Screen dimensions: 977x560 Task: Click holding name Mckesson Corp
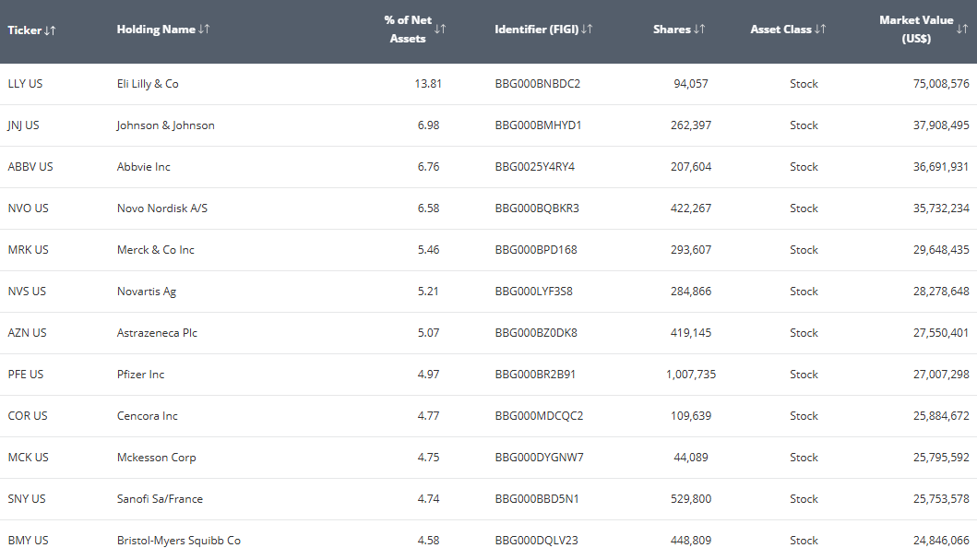pos(157,458)
